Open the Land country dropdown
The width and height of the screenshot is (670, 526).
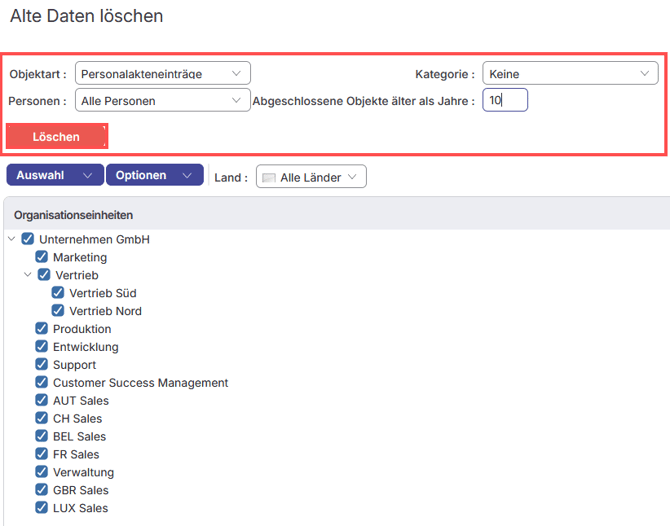tap(311, 177)
